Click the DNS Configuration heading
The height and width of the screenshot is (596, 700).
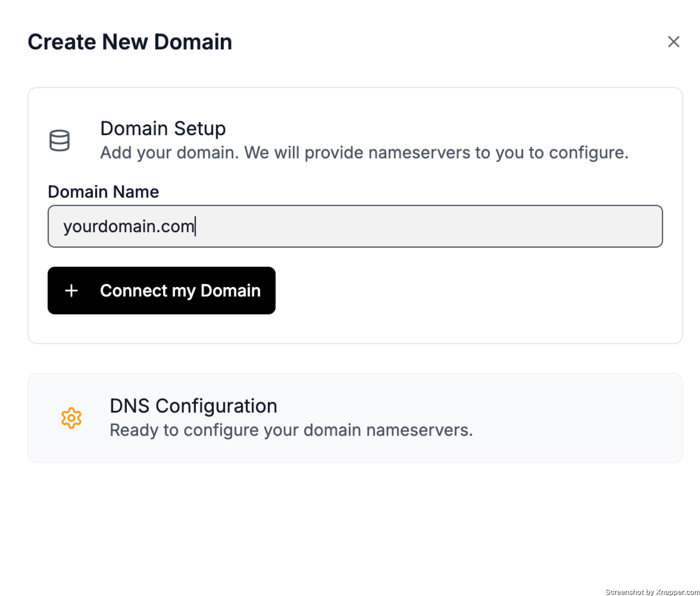[x=193, y=405]
